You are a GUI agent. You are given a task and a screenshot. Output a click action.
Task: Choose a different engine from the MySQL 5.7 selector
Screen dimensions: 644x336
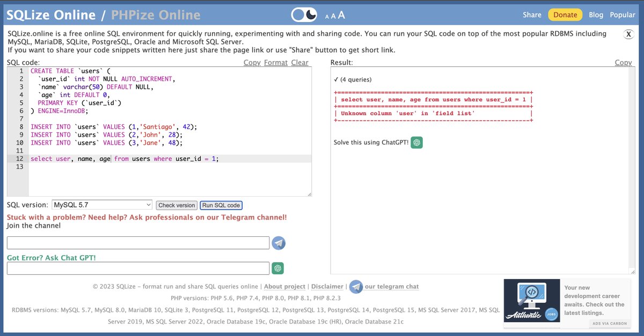coord(102,205)
